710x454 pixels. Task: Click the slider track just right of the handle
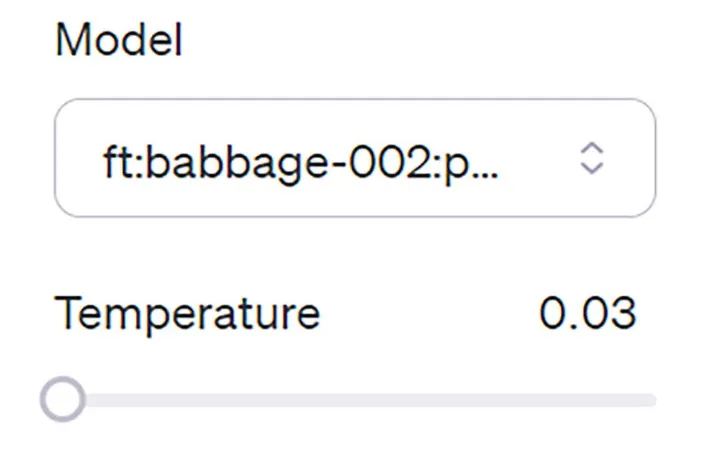coord(100,401)
